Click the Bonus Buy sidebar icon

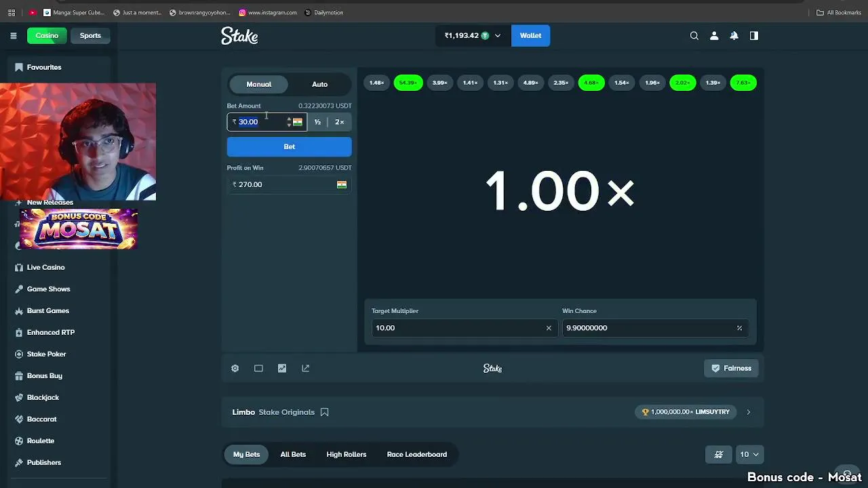(x=19, y=375)
